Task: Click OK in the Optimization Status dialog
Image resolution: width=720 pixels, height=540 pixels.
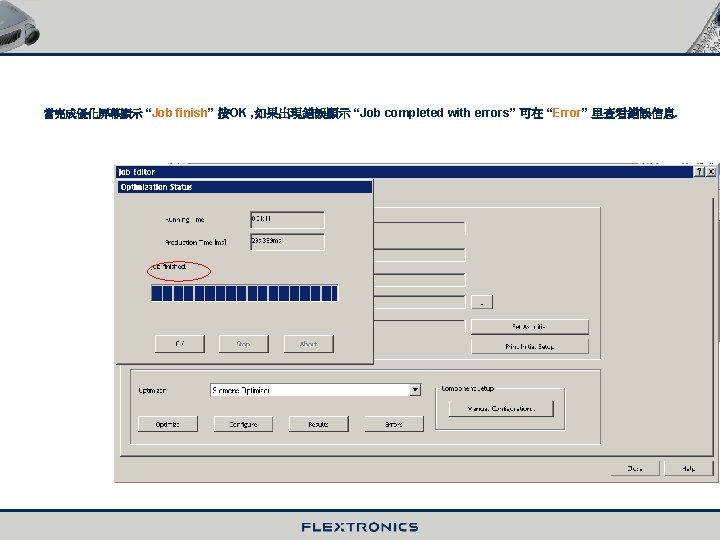Action: [180, 343]
